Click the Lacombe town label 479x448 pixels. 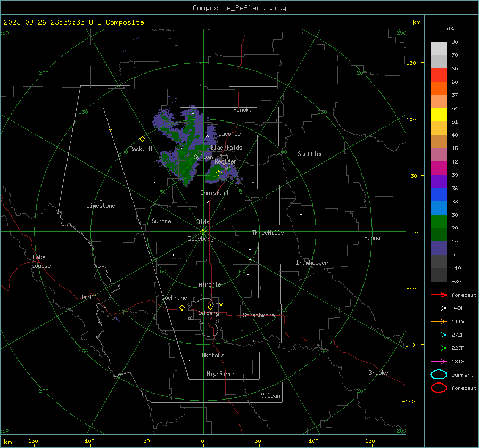229,134
